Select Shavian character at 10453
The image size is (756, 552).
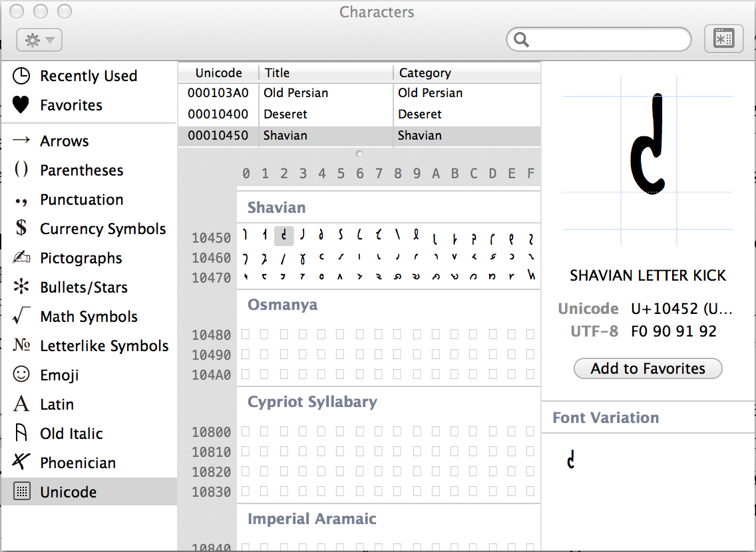click(303, 235)
